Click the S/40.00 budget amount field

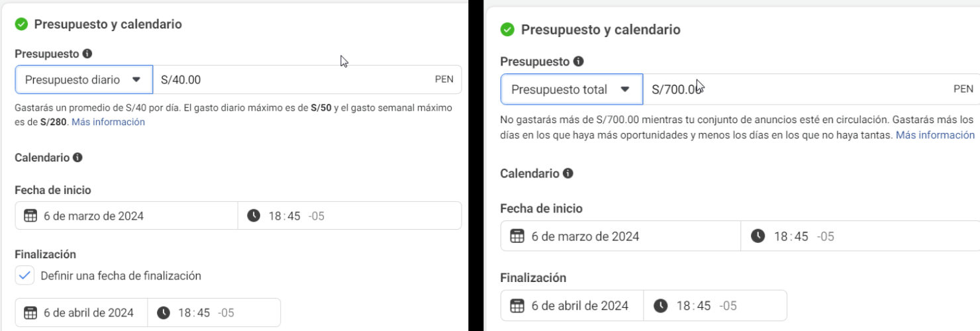pyautogui.click(x=291, y=79)
